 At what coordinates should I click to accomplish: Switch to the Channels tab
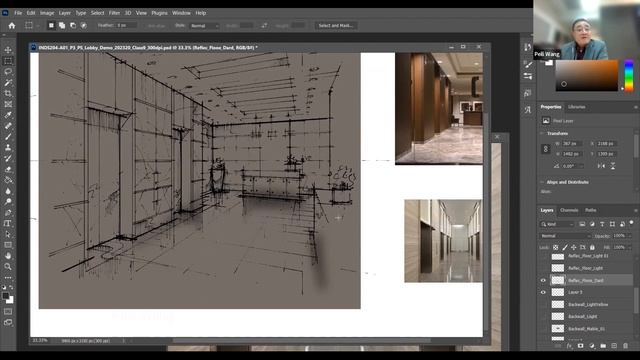pos(569,210)
